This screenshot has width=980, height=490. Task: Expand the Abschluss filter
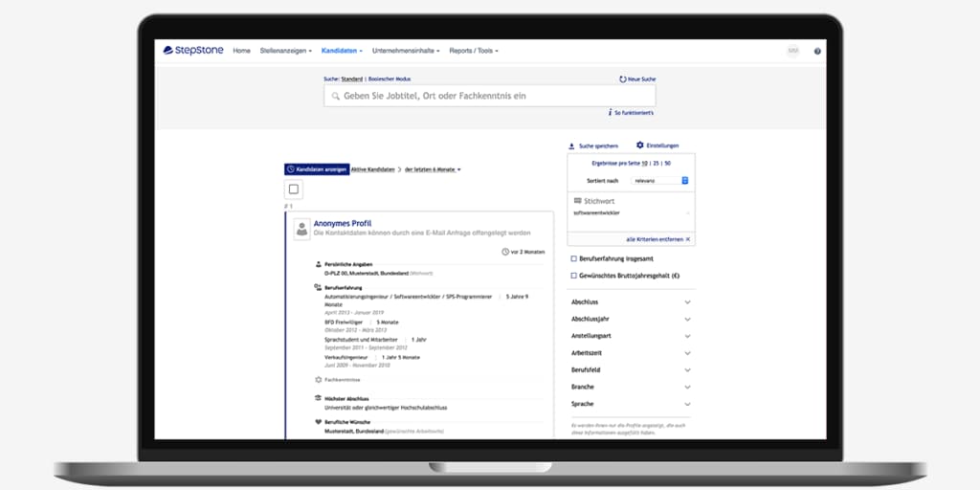(631, 302)
